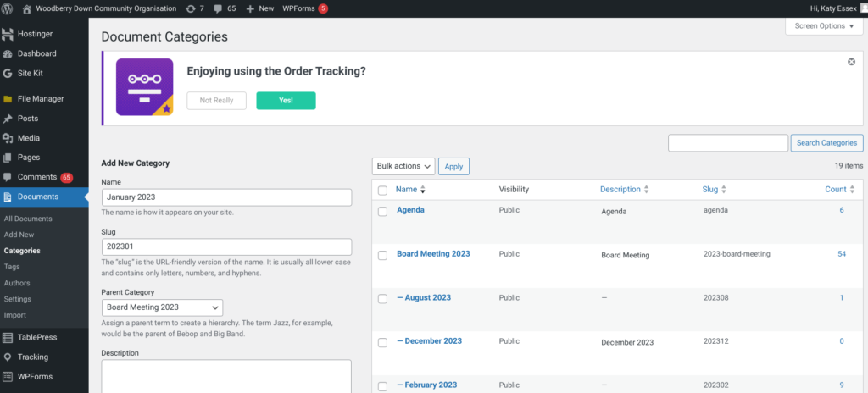Check the box for Agenda category

(383, 211)
